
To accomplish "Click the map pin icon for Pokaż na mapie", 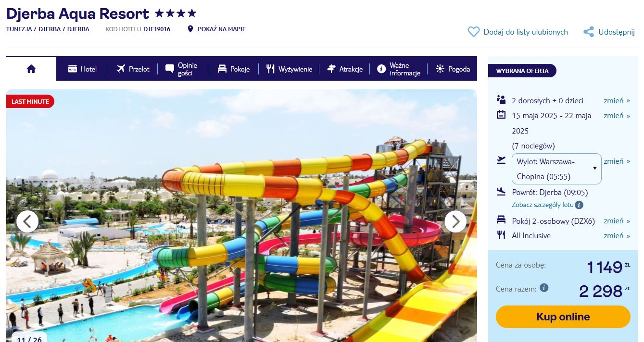I will pyautogui.click(x=190, y=29).
